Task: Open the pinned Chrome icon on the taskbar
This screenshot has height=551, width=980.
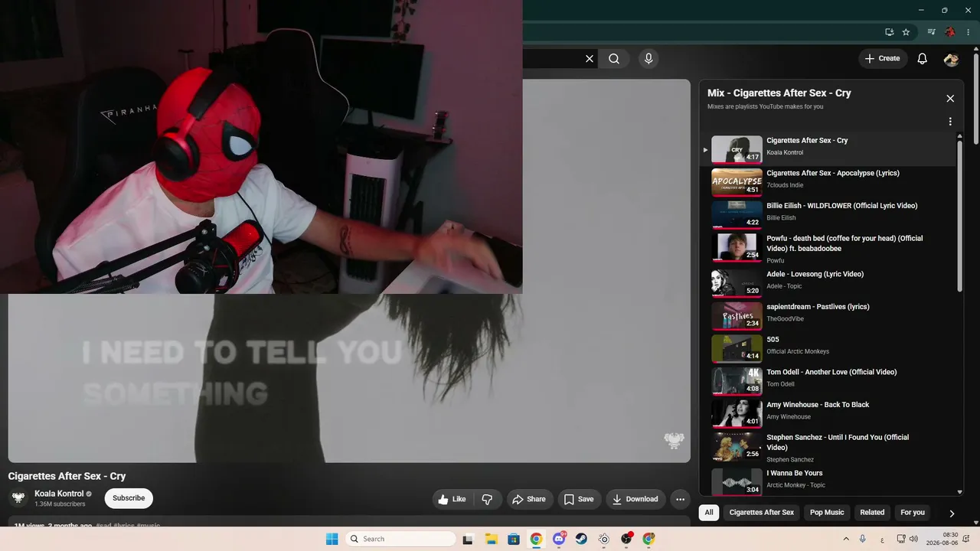Action: 536,539
